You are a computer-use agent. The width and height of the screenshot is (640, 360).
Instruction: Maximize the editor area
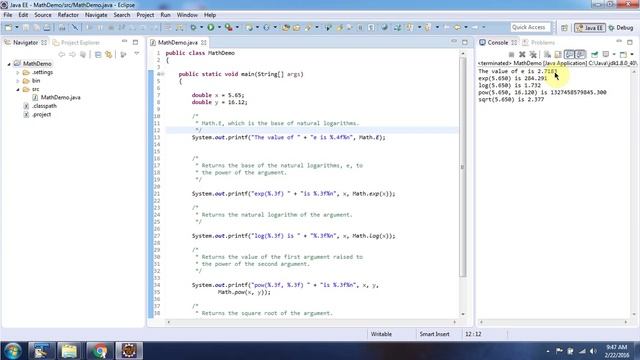[465, 42]
